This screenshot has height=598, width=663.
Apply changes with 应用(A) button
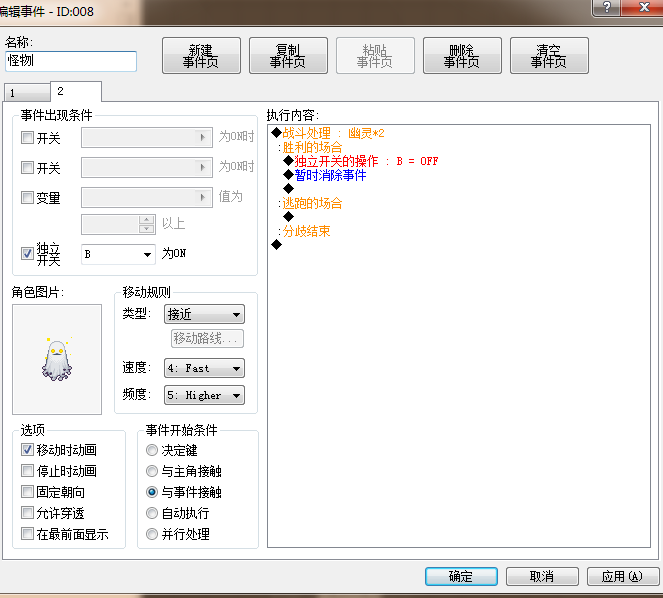click(623, 576)
